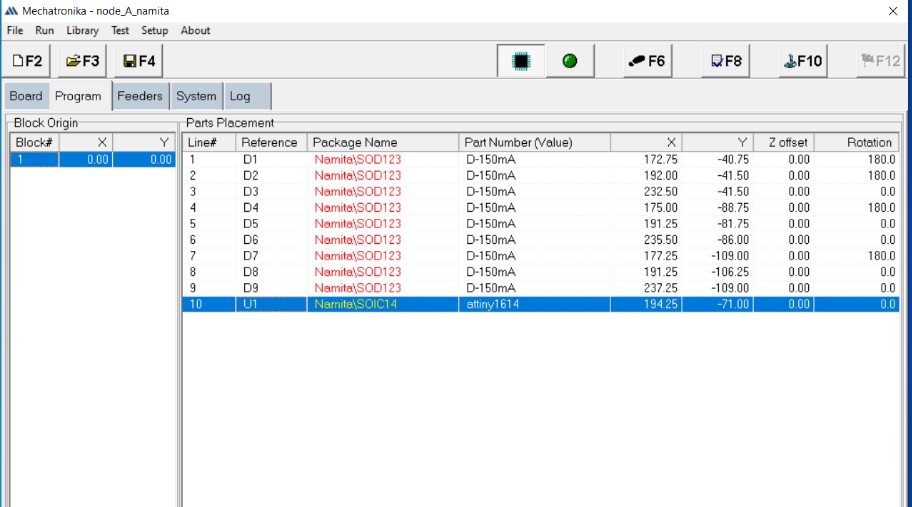Screen dimensions: 912x507
Task: Select reference D7 cell
Action: [x=271, y=256]
